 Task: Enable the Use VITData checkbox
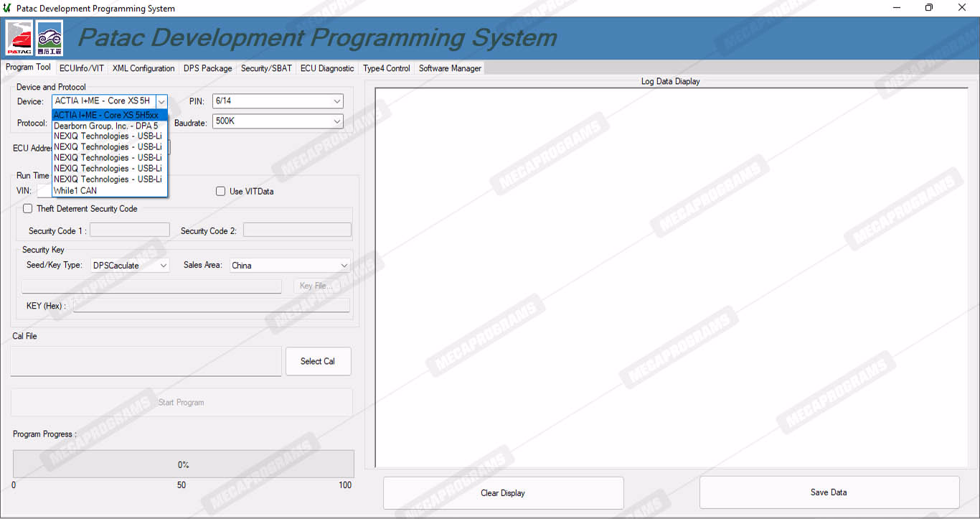221,192
